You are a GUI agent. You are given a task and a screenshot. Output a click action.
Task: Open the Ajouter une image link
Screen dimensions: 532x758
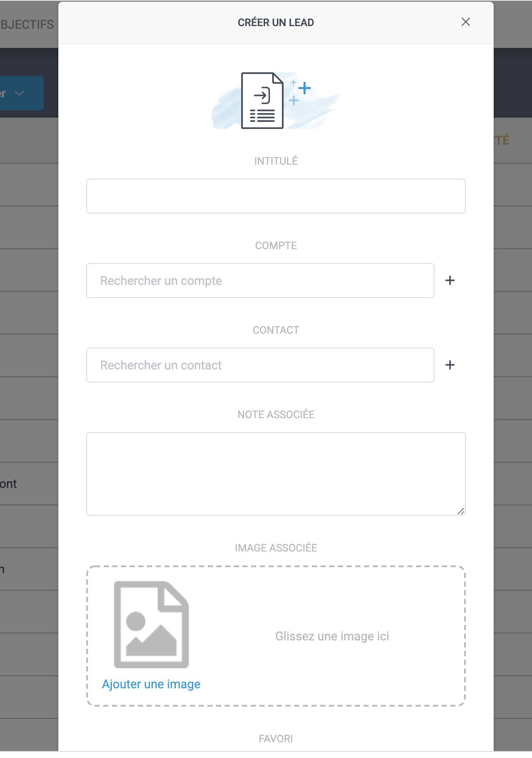point(151,684)
